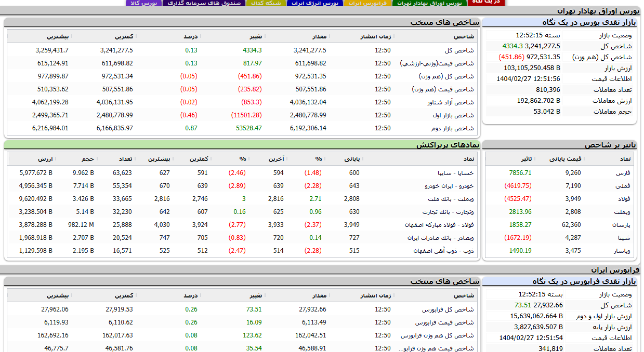Click the زمان انتشار header in Bourse indices
This screenshot has height=352, width=644.
point(377,36)
